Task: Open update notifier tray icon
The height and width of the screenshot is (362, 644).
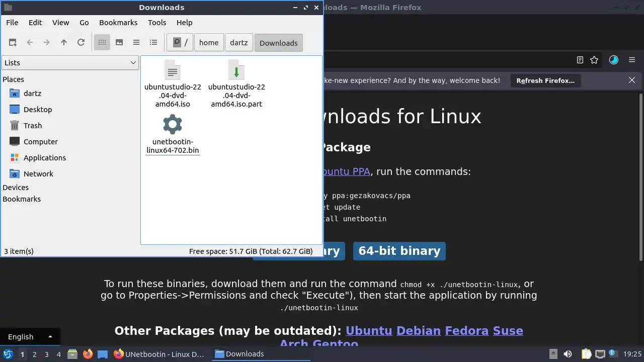Action: pos(613,354)
